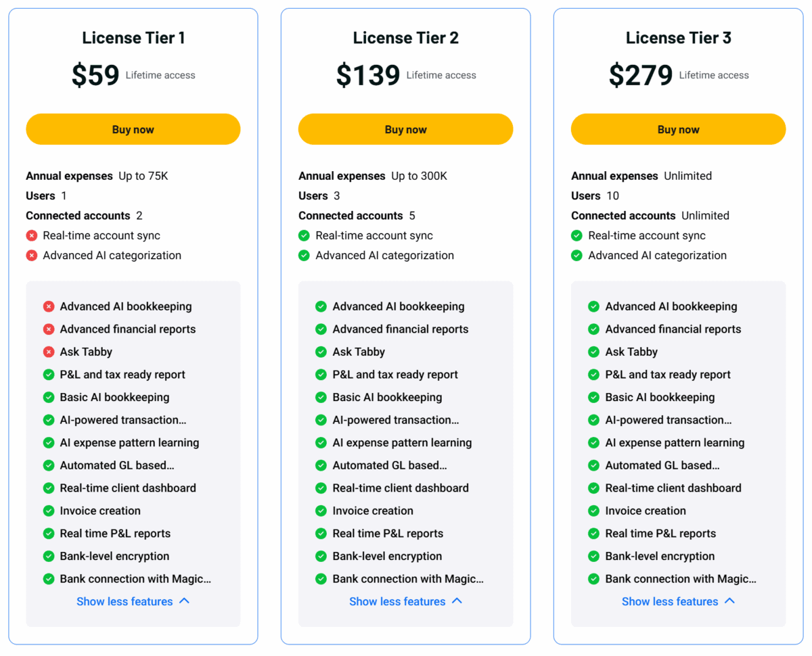Viewport: 812px width, 656px height.
Task: Click red X icon beside Tier 1 Real-time account sync
Action: point(31,236)
